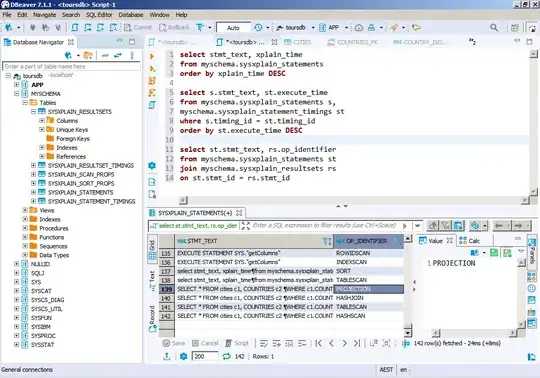Click the SQL editor horizontal scrollbar
Screen dimensions: 540x378
[x=354, y=200]
